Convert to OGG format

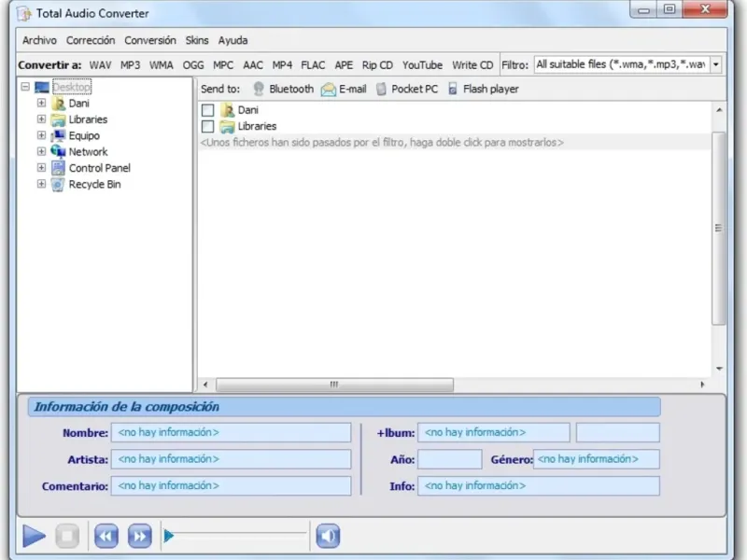[193, 65]
